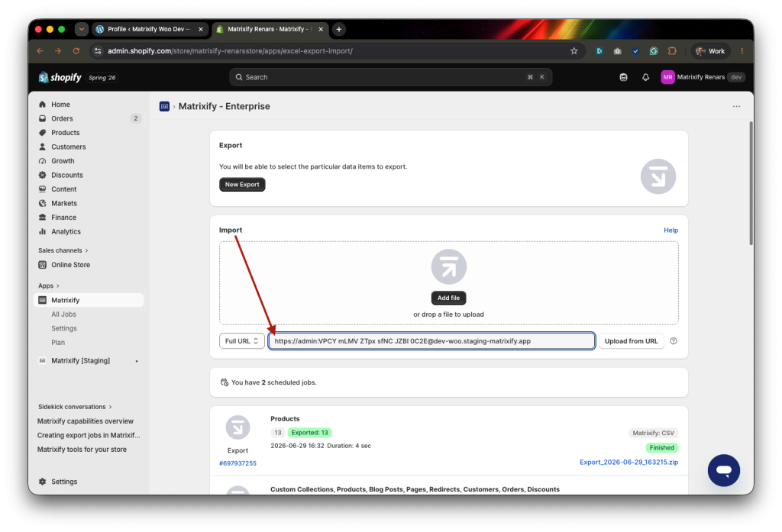Click the Exported: 13 badge
Image resolution: width=782 pixels, height=532 pixels.
pyautogui.click(x=310, y=433)
